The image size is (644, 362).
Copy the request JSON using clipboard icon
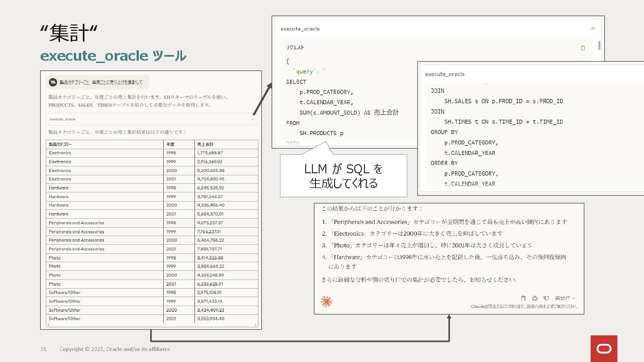[583, 48]
